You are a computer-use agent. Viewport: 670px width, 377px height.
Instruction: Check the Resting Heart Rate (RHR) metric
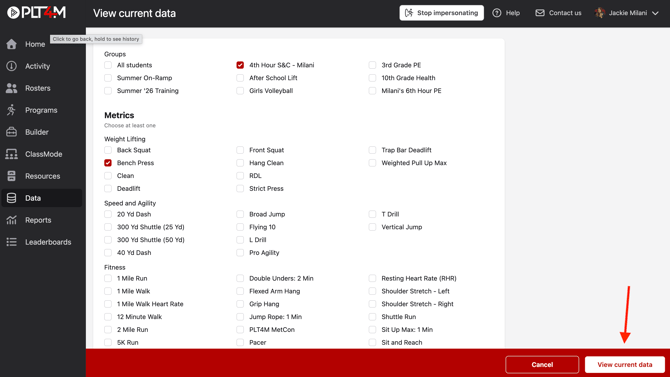372,278
